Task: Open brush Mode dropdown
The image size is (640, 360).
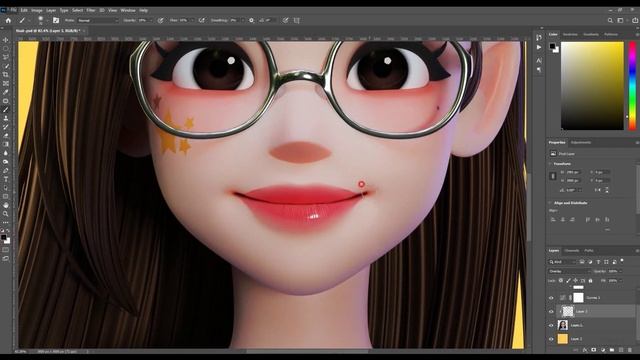Action: [x=97, y=20]
